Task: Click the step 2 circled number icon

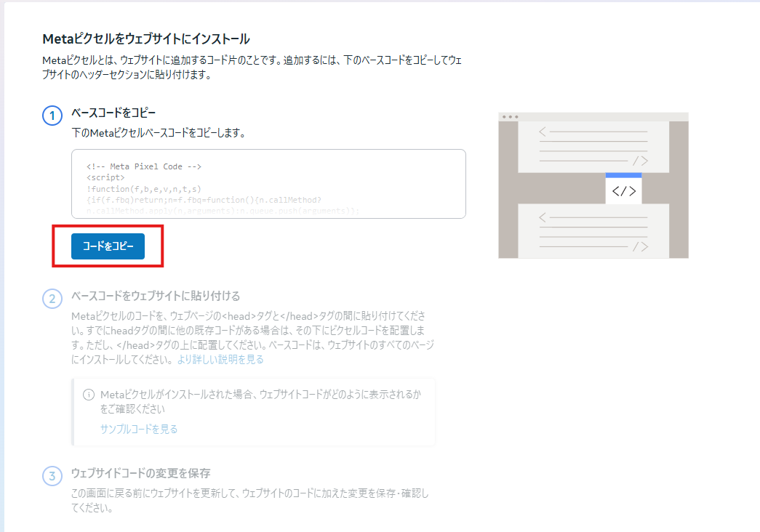Action: tap(52, 299)
